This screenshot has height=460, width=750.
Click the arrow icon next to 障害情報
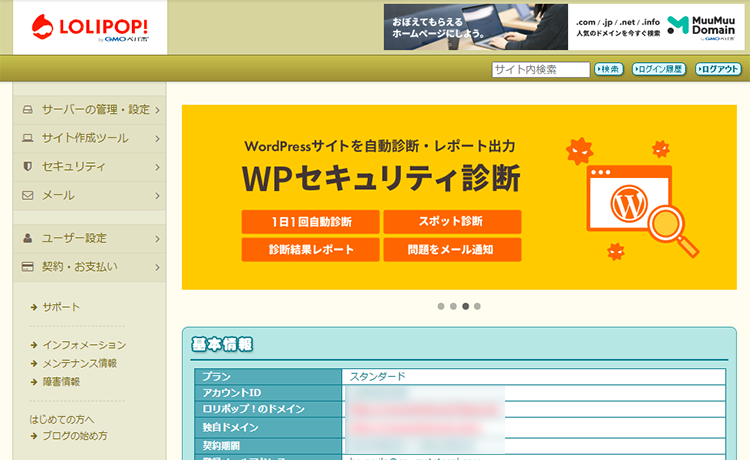(34, 382)
